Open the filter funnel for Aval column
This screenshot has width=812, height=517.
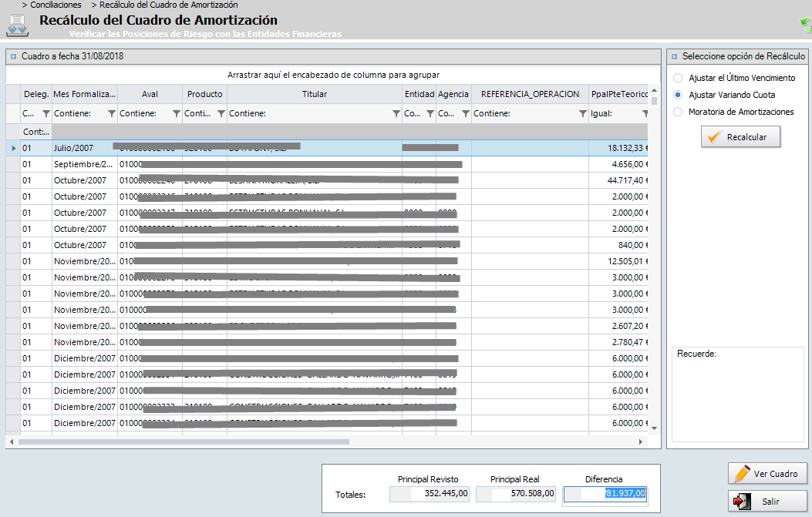coord(177,113)
